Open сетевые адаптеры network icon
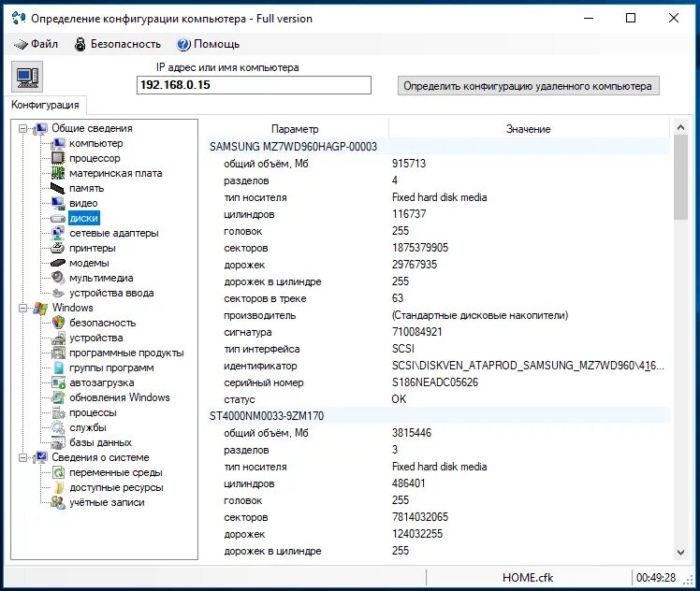Screen dimensions: 700x591 [x=58, y=233]
